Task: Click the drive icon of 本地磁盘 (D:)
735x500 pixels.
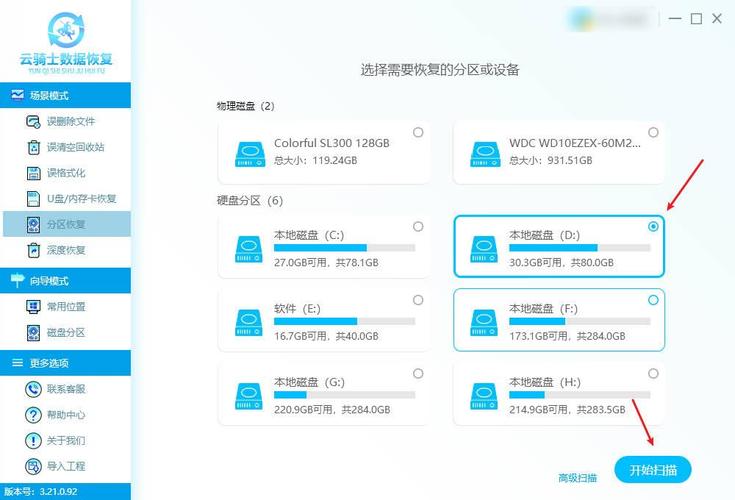Action: coord(484,249)
